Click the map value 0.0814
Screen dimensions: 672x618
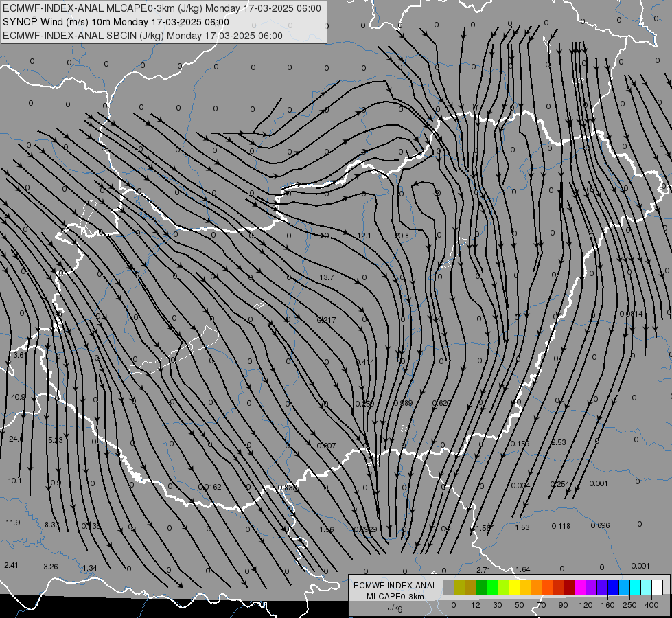[x=632, y=314]
